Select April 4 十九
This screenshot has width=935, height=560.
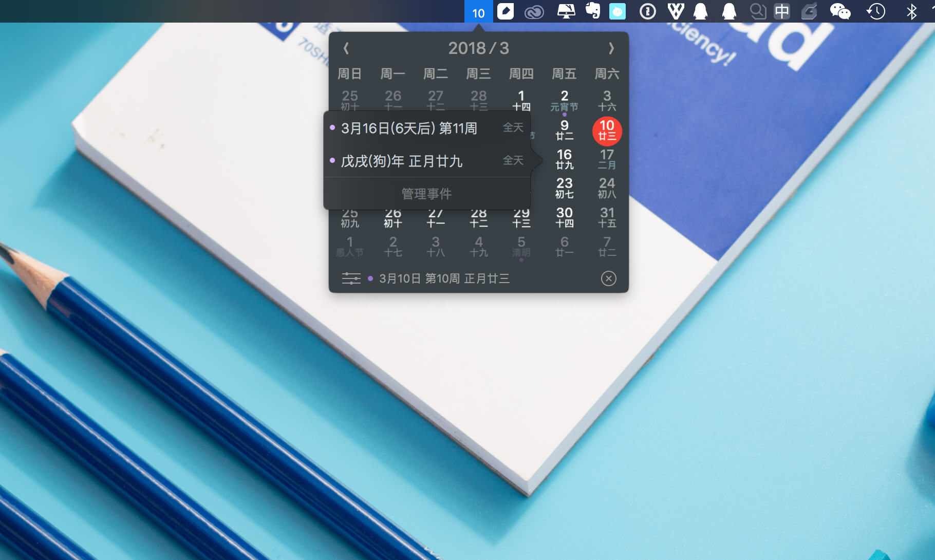479,247
